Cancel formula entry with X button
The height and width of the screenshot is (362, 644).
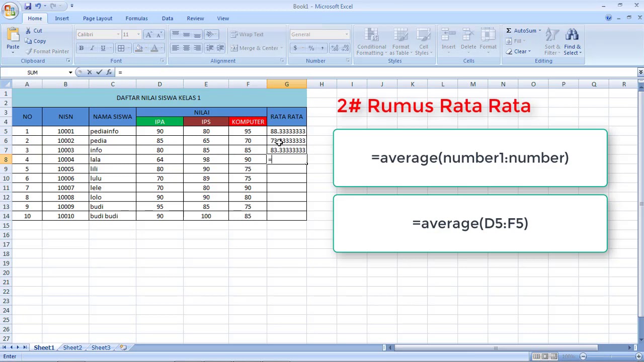90,72
